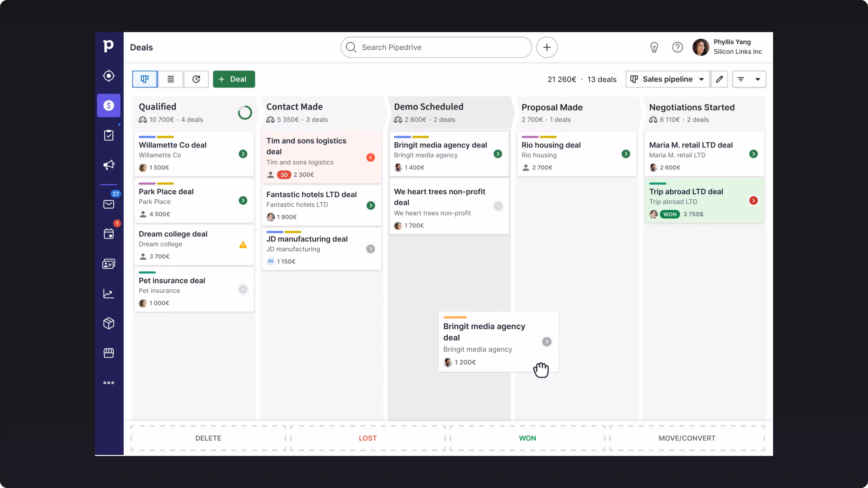Click AS avatar on JD manufacturing deal
The image size is (868, 488).
(270, 261)
